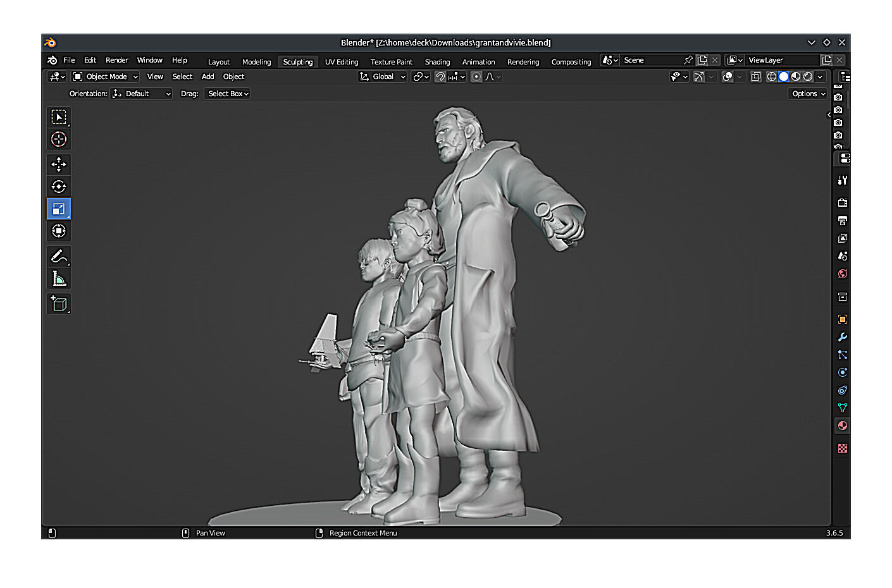Image resolution: width=892 pixels, height=588 pixels.
Task: Toggle X-ray view in viewport header
Action: coord(755,77)
